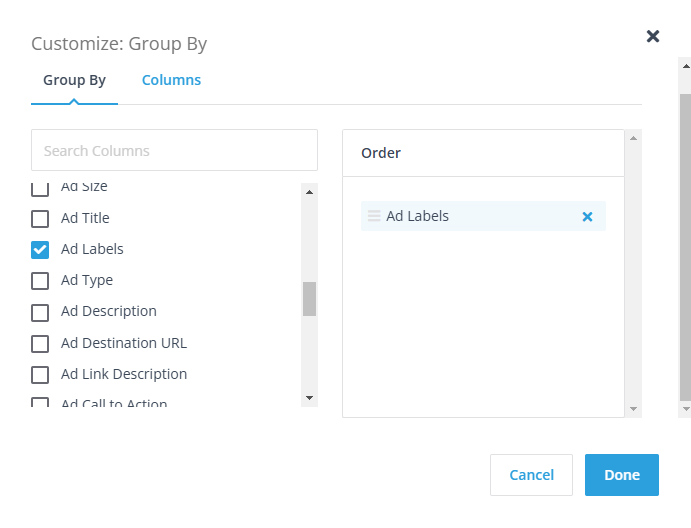The width and height of the screenshot is (691, 528).
Task: Click the dialog's outer scroll down arrow
Action: 685,409
